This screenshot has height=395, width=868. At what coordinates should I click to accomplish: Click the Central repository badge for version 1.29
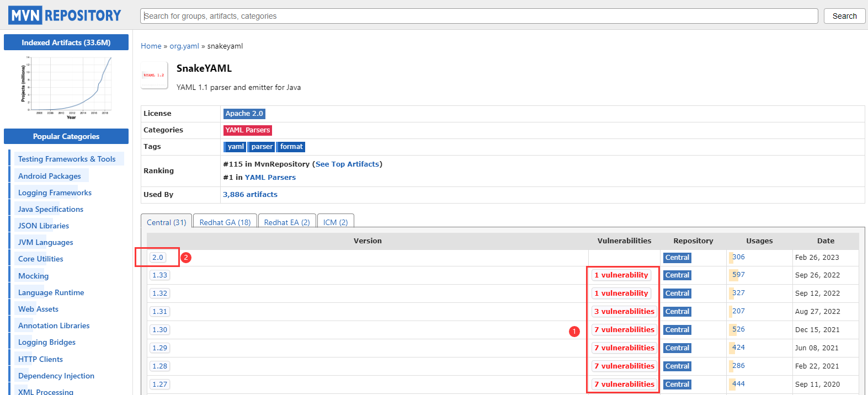pos(677,348)
